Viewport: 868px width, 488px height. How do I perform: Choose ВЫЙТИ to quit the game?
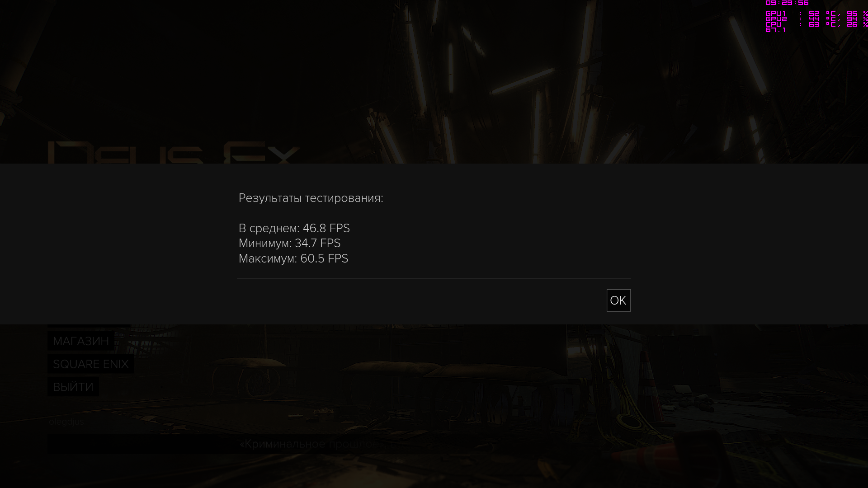click(73, 387)
